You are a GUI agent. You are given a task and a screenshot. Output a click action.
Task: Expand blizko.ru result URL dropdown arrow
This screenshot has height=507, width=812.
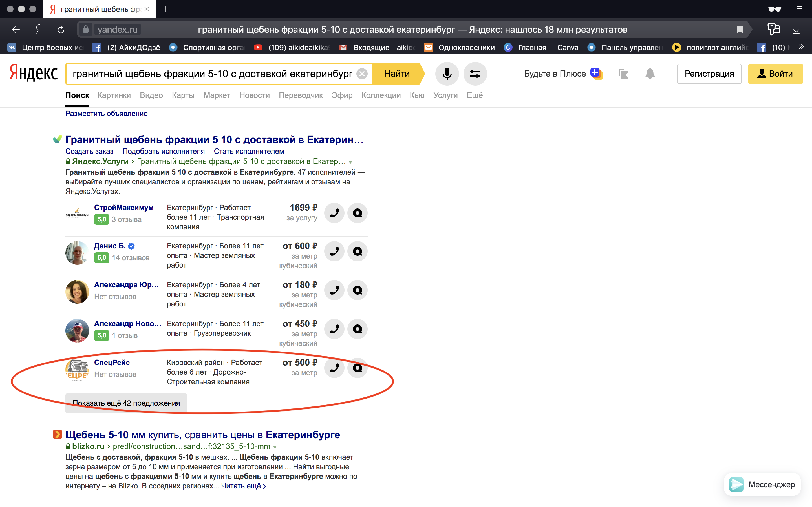(x=275, y=447)
